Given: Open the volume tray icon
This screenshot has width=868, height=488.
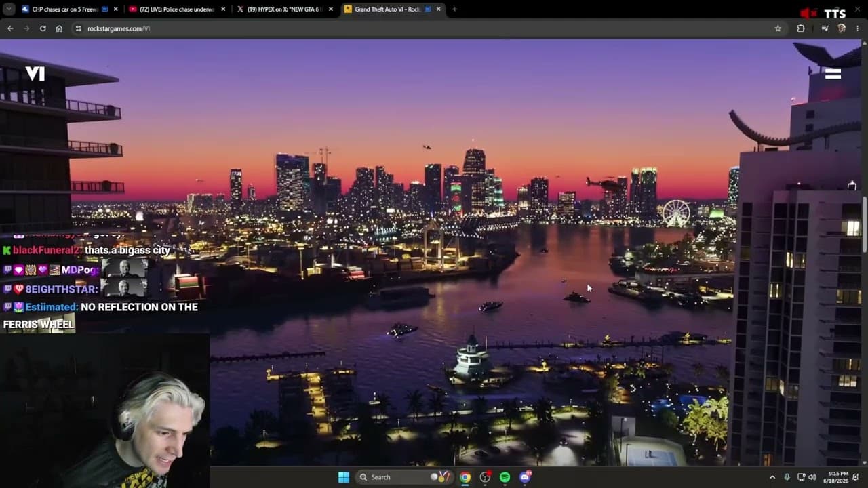Looking at the screenshot, I should (x=812, y=477).
